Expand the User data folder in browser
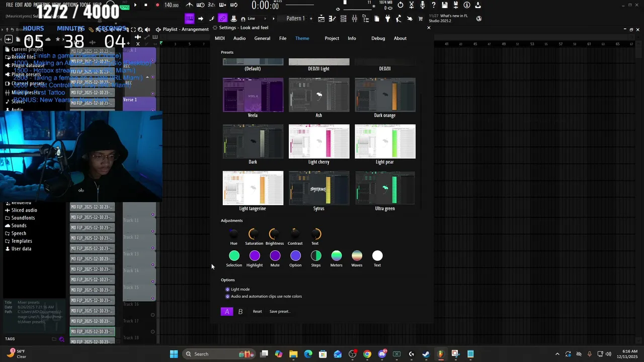The image size is (644, 362). pyautogui.click(x=21, y=248)
